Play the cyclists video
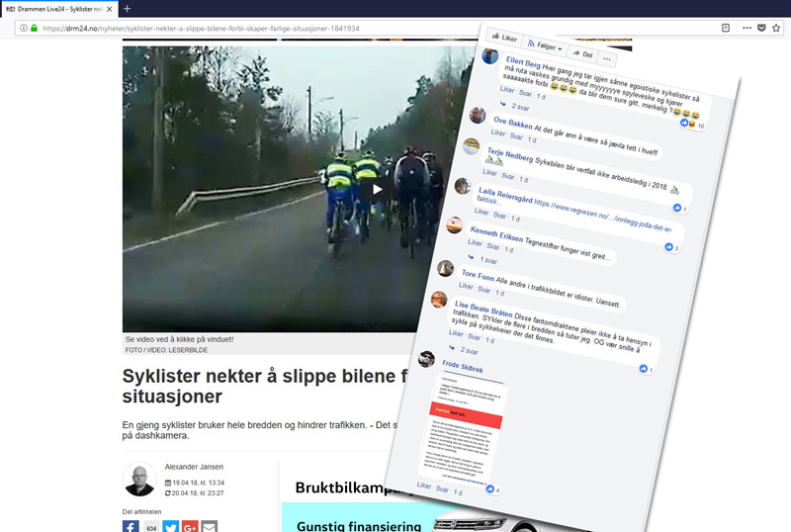This screenshot has height=532, width=791. [x=377, y=189]
